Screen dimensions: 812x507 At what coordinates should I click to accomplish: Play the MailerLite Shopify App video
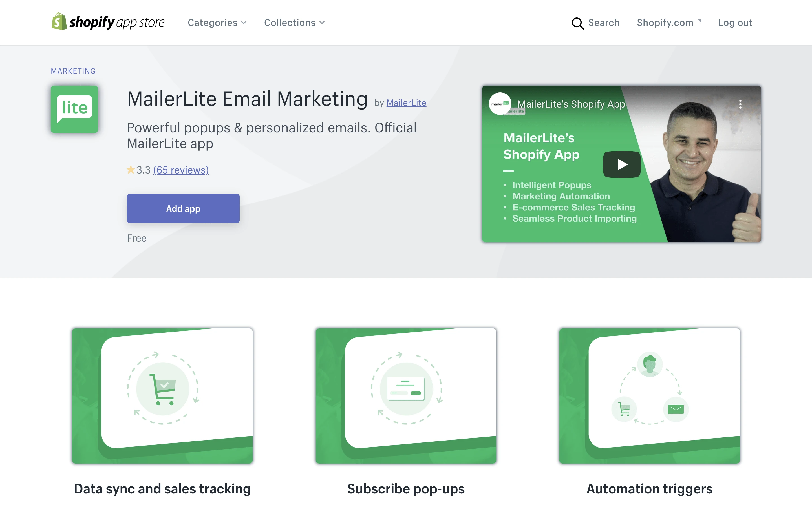click(622, 164)
